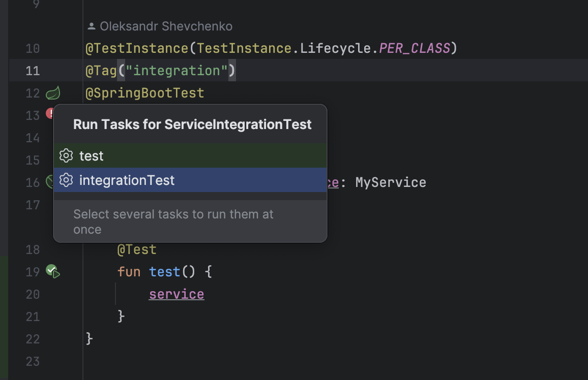588x380 pixels.
Task: Click the author avatar icon above line 10
Action: [92, 26]
